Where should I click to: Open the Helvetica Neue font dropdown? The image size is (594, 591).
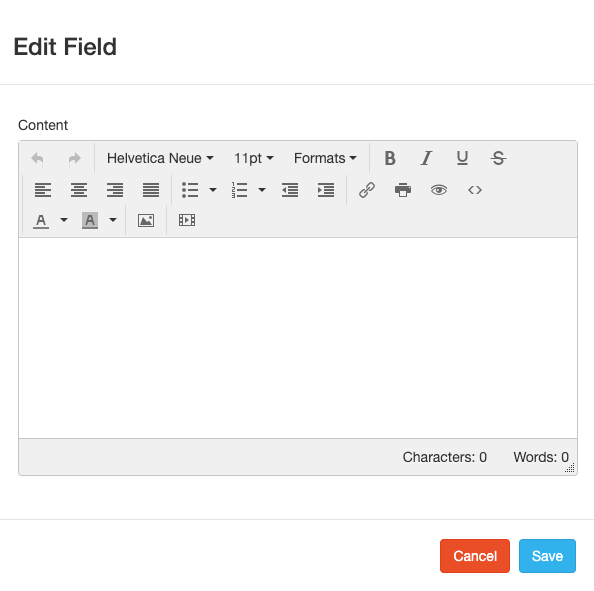160,158
